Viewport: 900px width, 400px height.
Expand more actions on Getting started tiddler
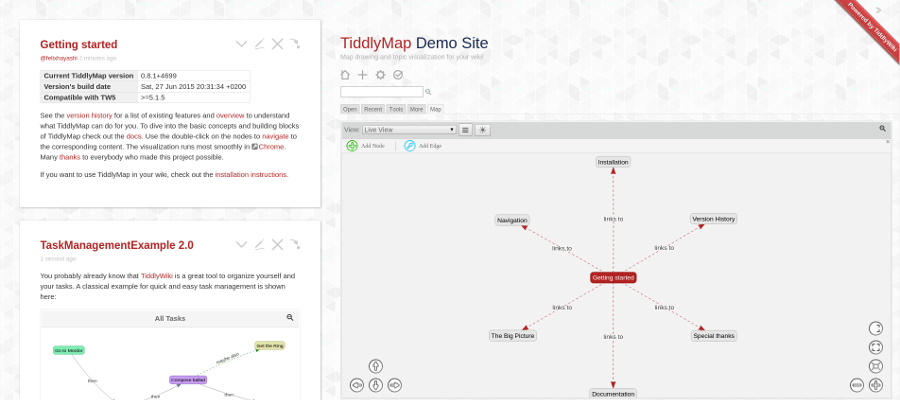coord(242,44)
